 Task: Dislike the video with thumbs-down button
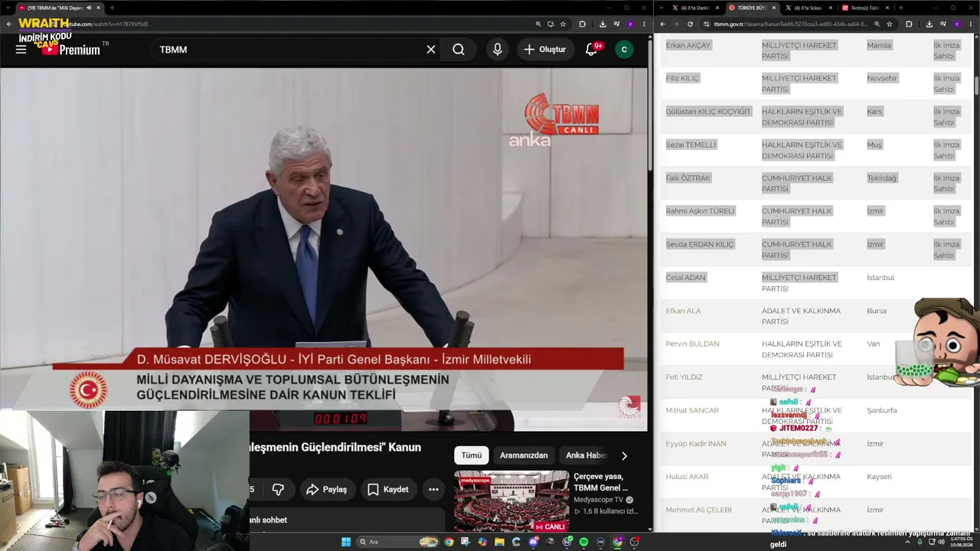pos(278,489)
